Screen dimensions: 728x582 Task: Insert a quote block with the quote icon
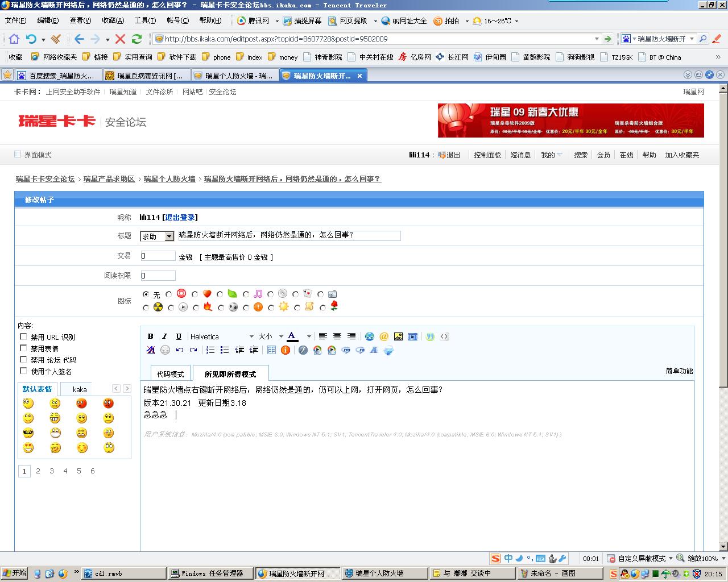[x=430, y=336]
